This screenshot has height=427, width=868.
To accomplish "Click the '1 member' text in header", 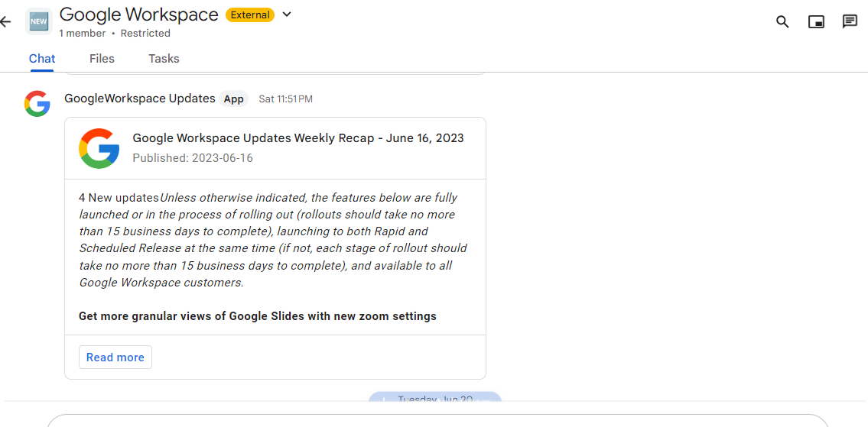I will (x=83, y=33).
